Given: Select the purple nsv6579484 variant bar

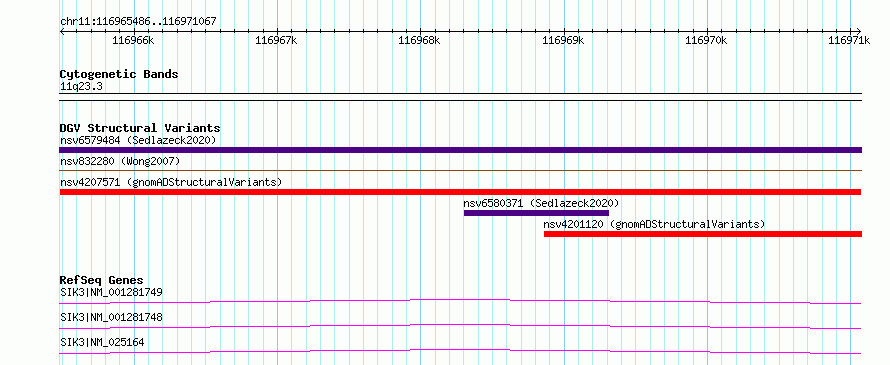Looking at the screenshot, I should (460, 150).
